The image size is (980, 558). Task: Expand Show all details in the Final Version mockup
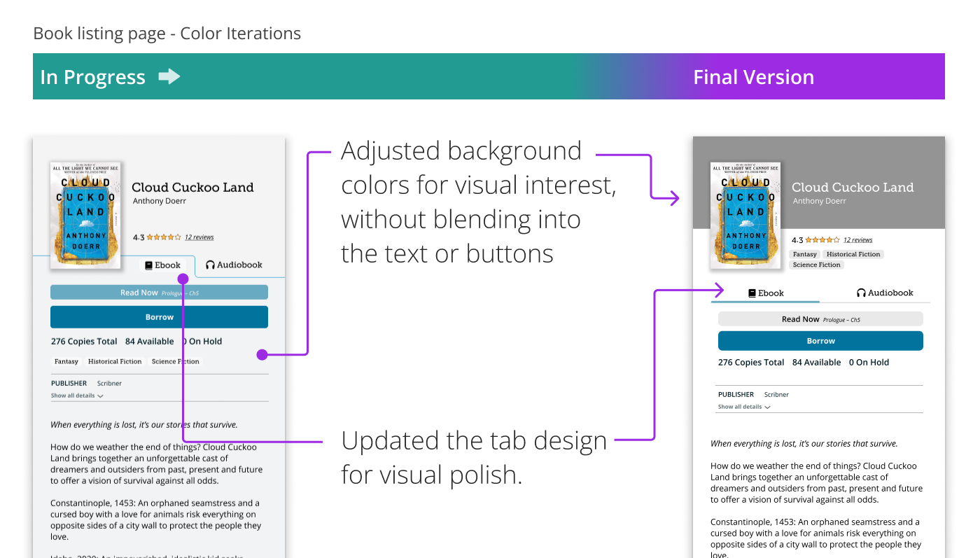(x=744, y=407)
